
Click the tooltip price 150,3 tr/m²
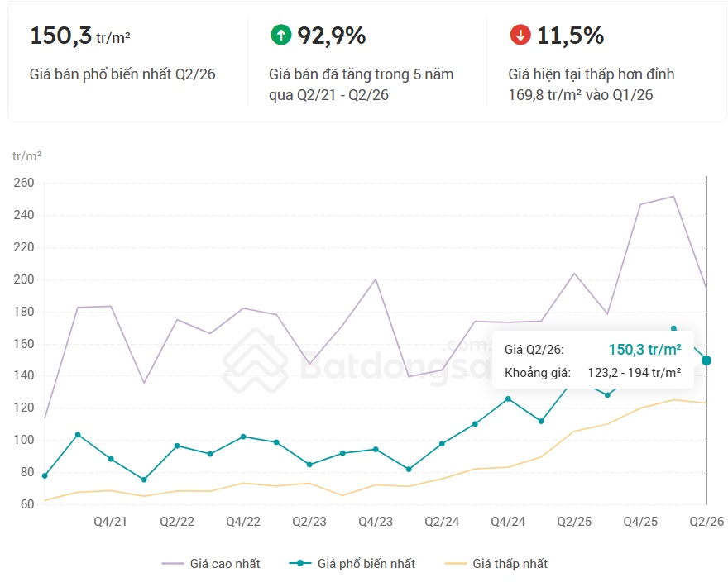pos(645,350)
